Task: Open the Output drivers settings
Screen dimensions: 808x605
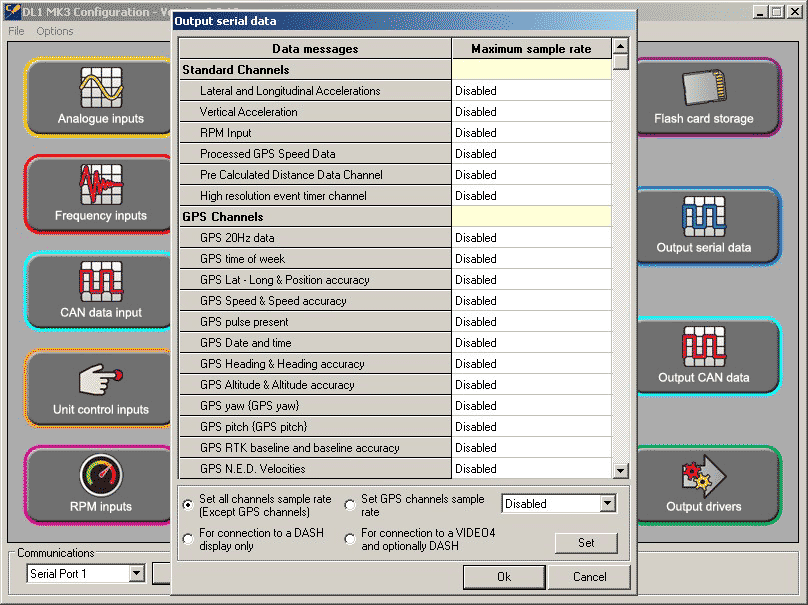Action: [x=703, y=485]
